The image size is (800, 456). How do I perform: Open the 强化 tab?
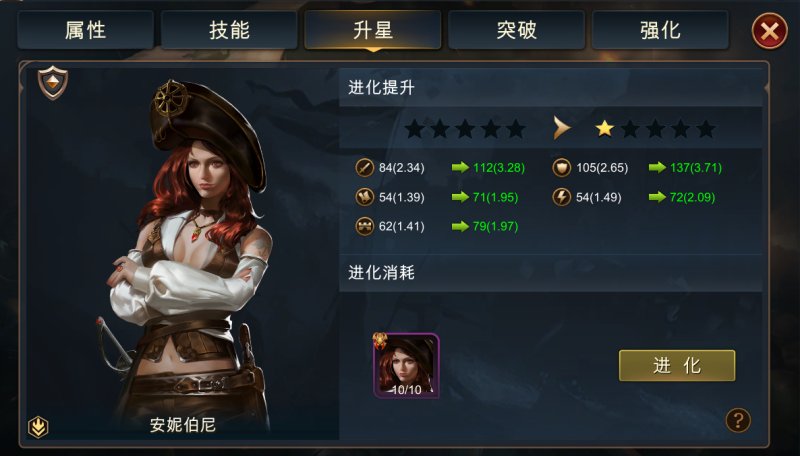coord(660,30)
